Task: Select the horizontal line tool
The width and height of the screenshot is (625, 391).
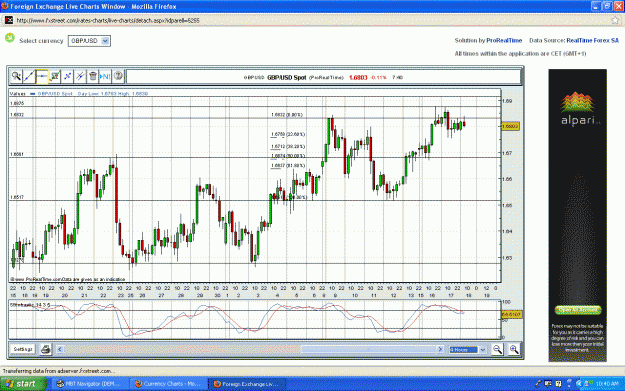Action: [x=42, y=76]
